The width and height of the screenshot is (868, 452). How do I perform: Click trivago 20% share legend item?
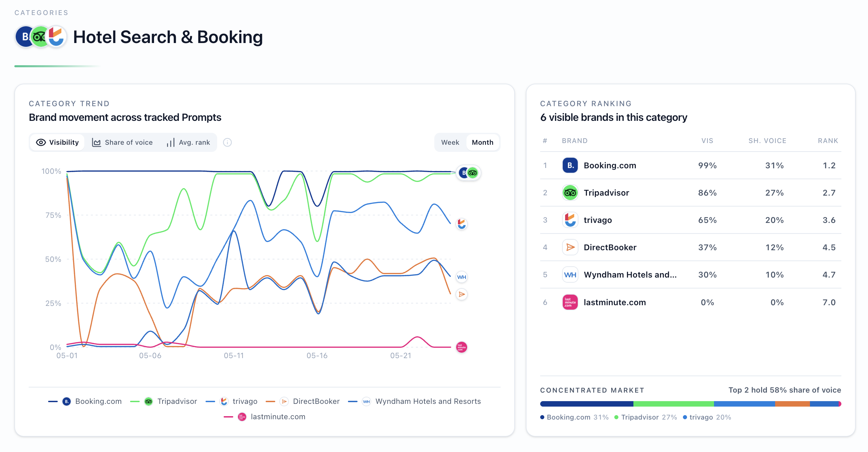click(x=707, y=417)
